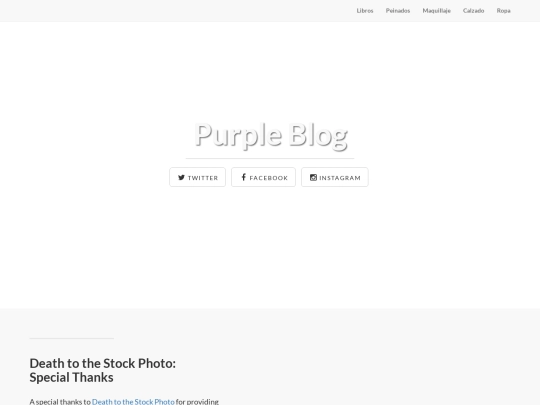Click the Twitter bird icon

pos(181,177)
